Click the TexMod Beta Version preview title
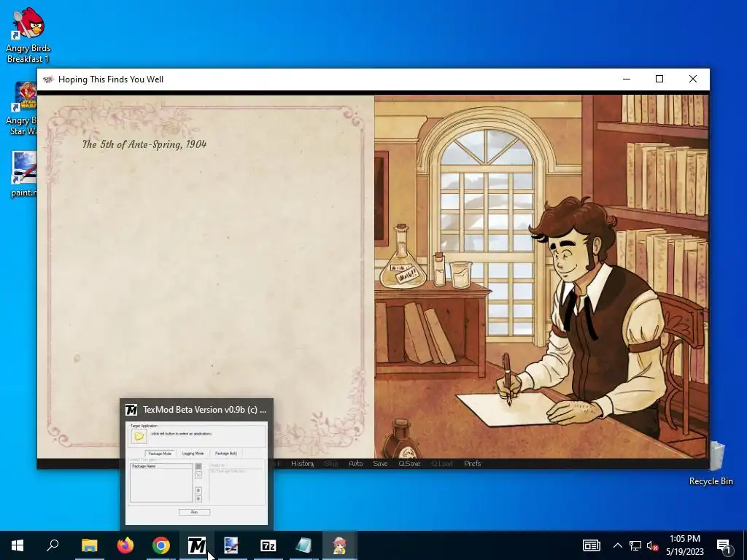 pyautogui.click(x=204, y=410)
